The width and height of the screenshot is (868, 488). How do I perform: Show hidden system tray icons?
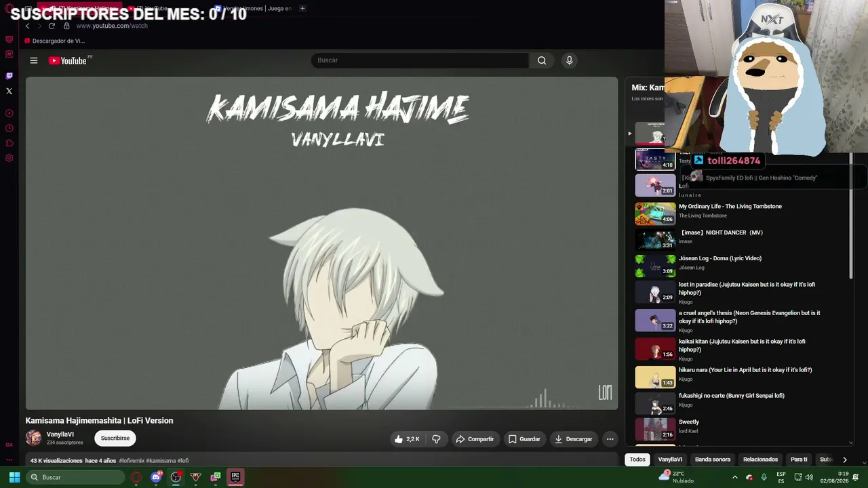[x=734, y=477]
